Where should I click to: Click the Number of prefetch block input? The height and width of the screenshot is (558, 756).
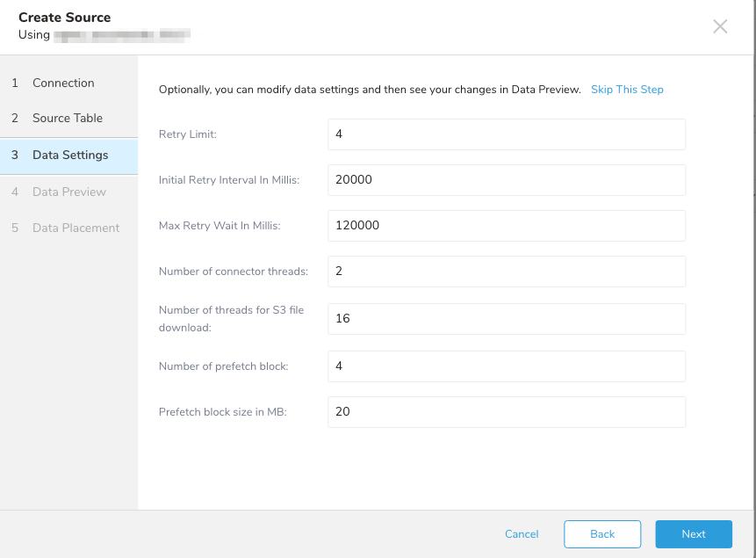point(506,366)
